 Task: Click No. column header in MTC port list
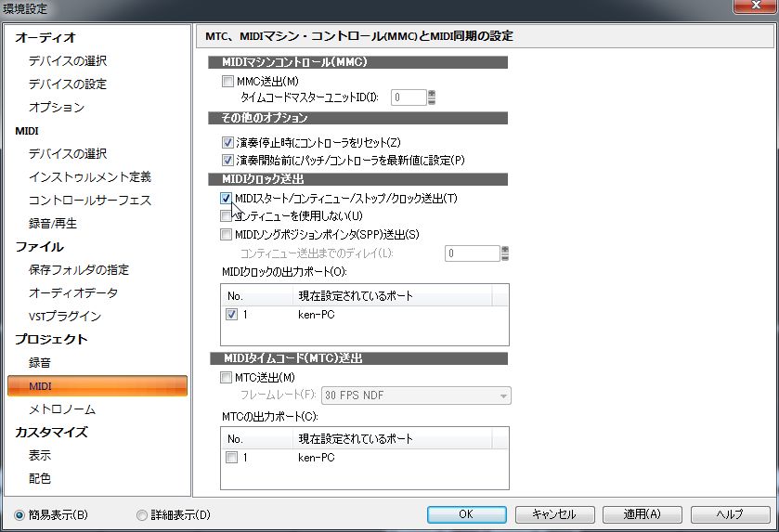tap(257, 438)
